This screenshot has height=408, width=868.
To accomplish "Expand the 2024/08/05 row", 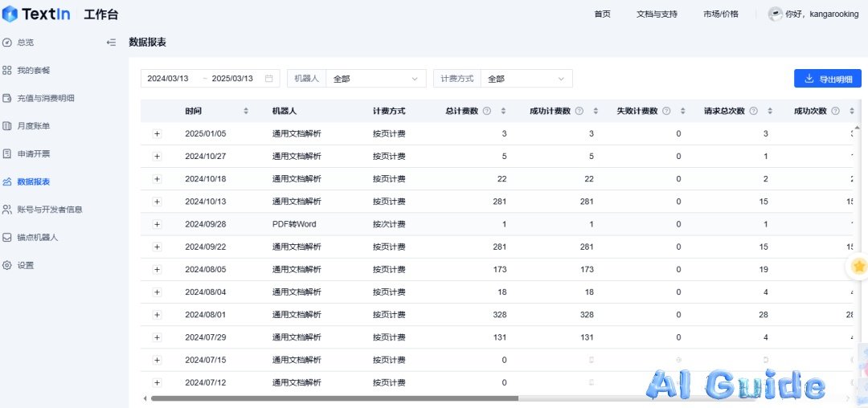I will click(x=158, y=270).
